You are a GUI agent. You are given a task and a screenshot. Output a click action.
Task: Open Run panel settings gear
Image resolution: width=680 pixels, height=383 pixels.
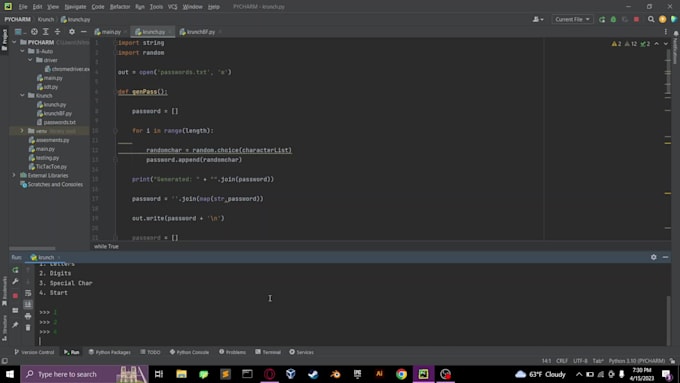[654, 257]
